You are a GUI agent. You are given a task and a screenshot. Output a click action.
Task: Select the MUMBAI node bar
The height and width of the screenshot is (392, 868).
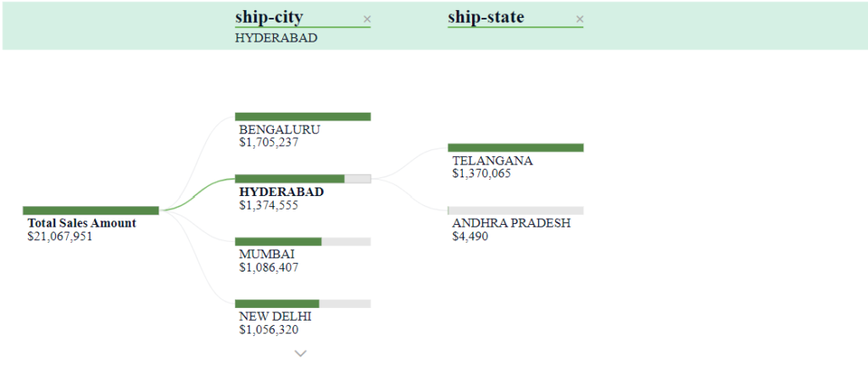303,242
